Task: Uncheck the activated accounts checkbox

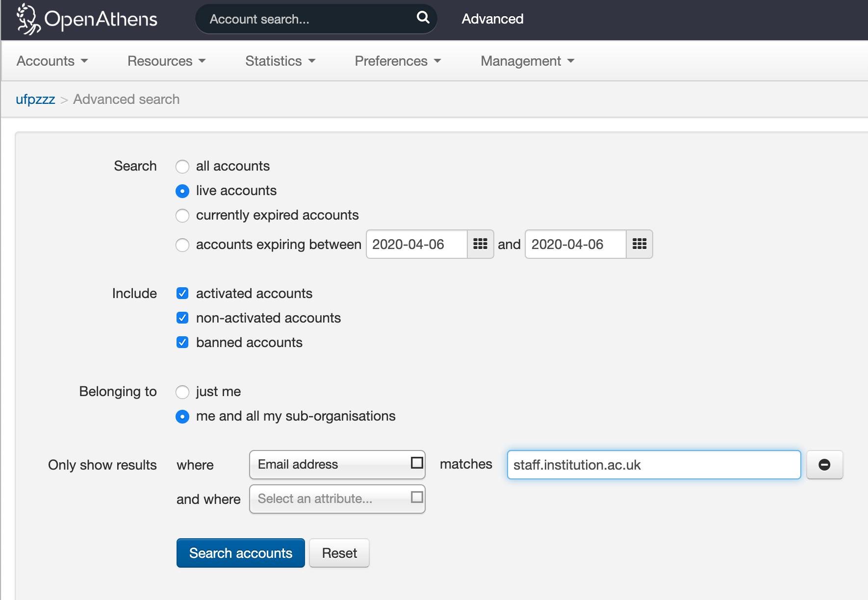Action: [x=182, y=293]
